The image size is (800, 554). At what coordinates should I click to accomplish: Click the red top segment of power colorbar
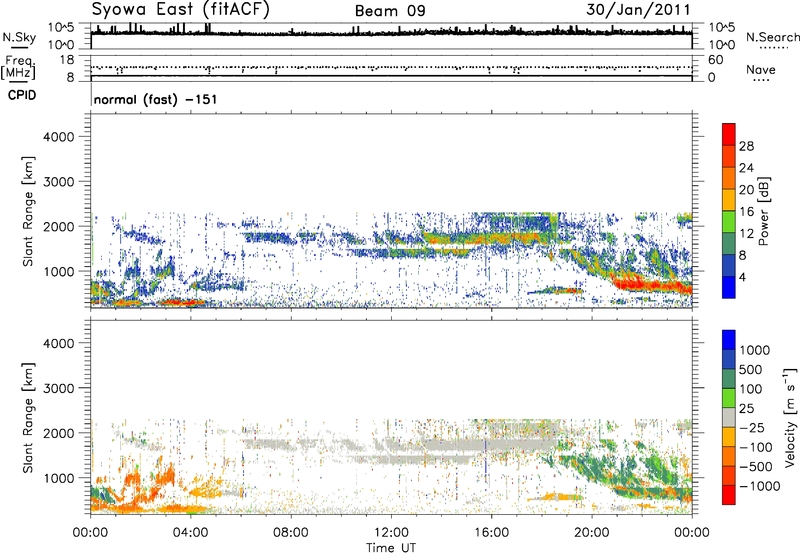[729, 134]
